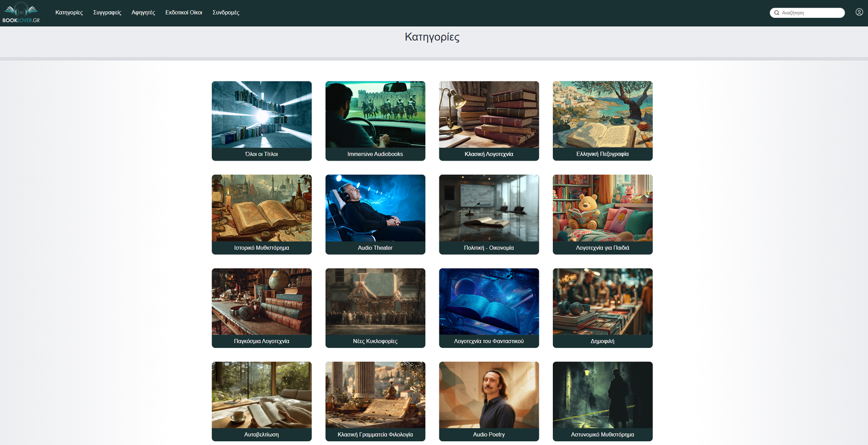Screen dimensions: 868x445
Task: Open the user account icon
Action: pyautogui.click(x=859, y=12)
